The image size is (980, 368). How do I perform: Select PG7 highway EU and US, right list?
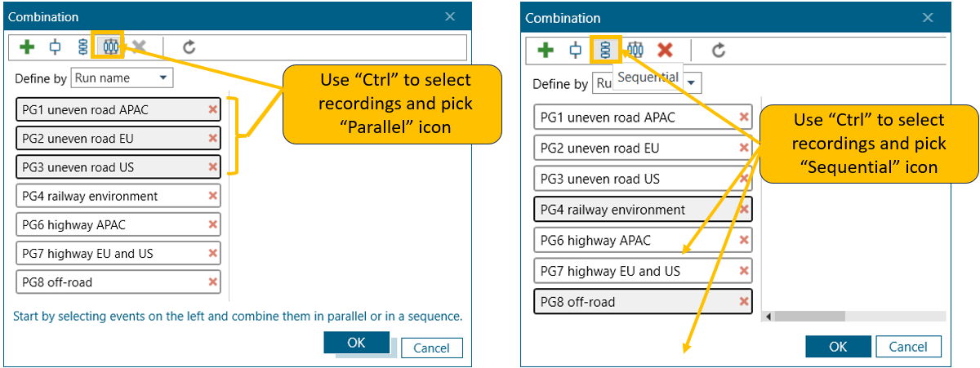(x=633, y=271)
